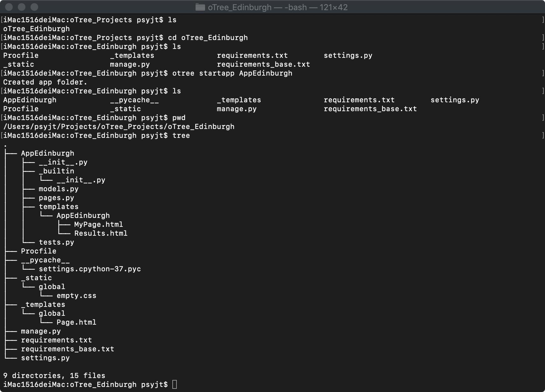Select MyPage.html in the templates folder
This screenshot has height=392, width=545.
pos(99,224)
